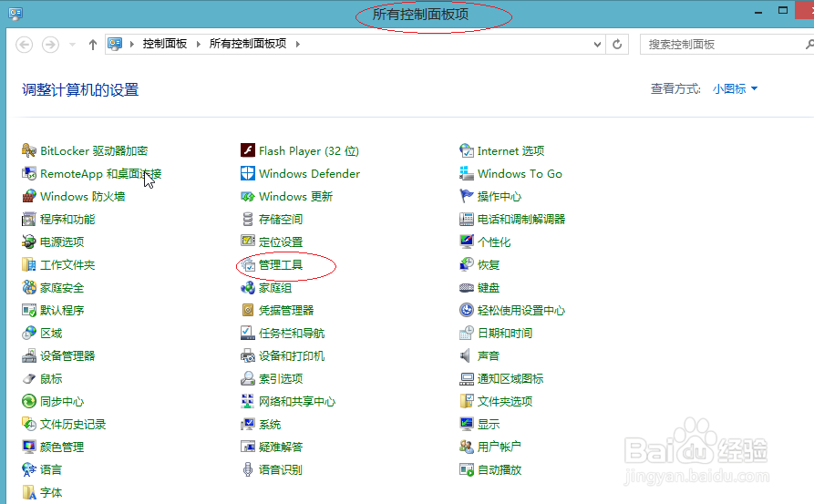Open 管理工具 icon

(249, 264)
